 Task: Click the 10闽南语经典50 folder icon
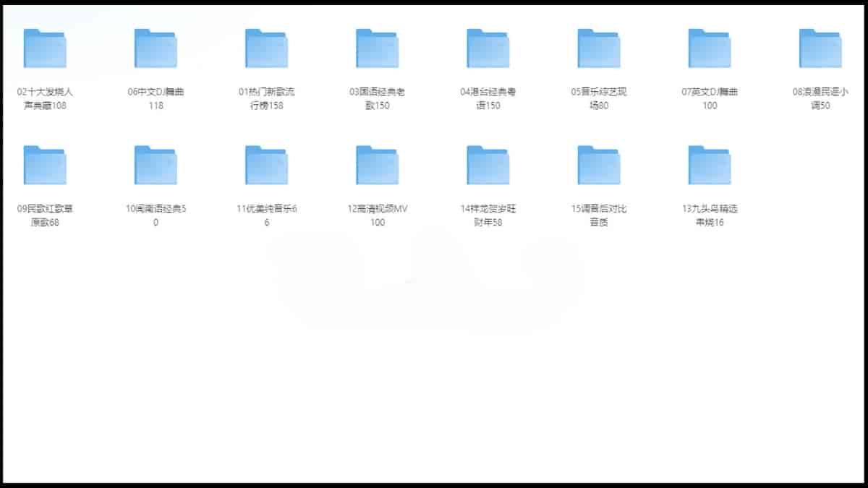pyautogui.click(x=156, y=166)
